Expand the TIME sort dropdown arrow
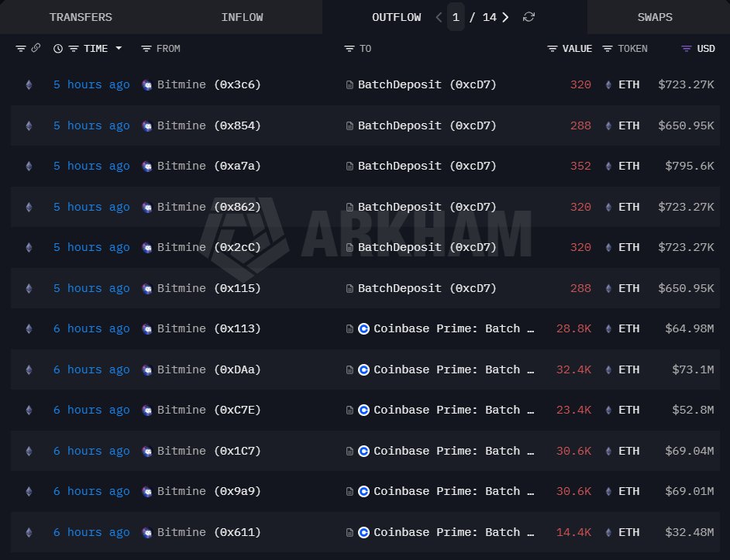730x560 pixels. (x=119, y=48)
